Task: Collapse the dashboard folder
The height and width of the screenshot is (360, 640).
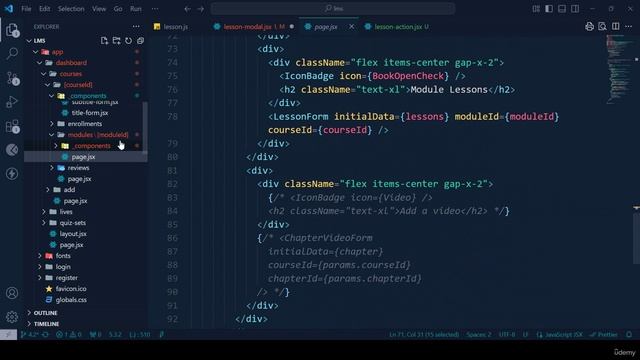Action: (x=40, y=63)
